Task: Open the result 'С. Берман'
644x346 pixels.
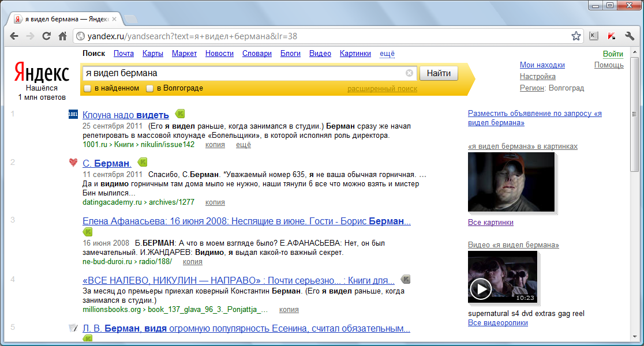Action: click(x=107, y=163)
